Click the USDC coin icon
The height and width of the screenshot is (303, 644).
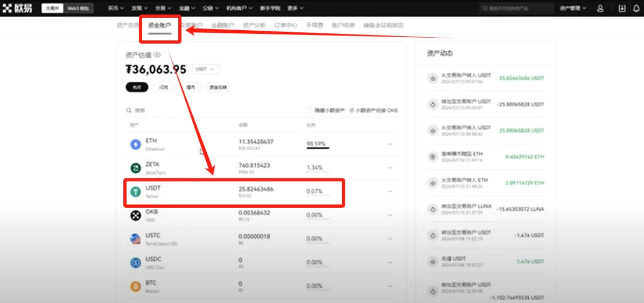tap(136, 263)
